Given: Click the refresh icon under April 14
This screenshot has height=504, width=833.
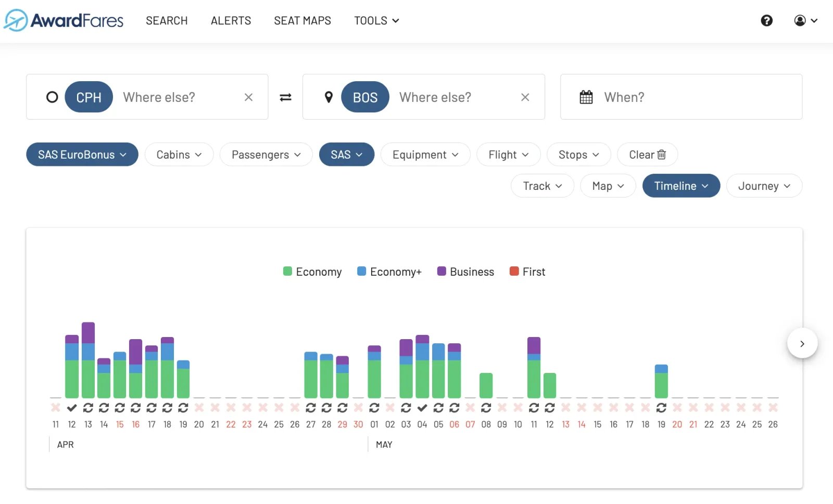Looking at the screenshot, I should point(104,407).
